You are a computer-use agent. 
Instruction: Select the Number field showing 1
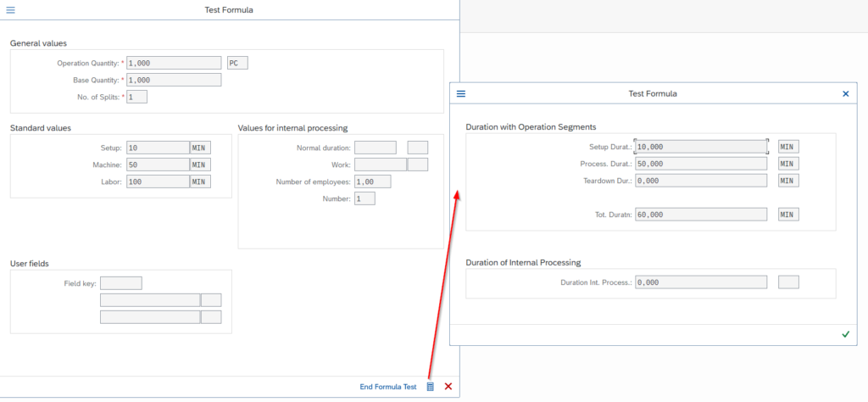pos(364,198)
